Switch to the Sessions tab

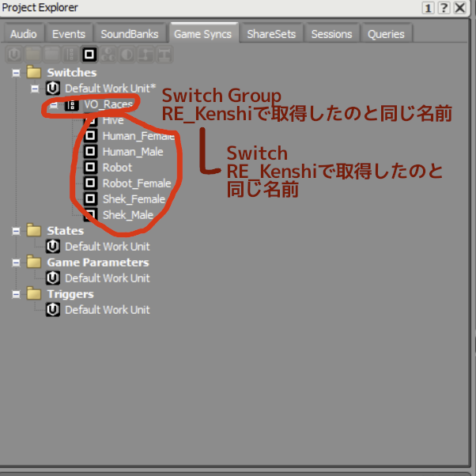[x=332, y=34]
